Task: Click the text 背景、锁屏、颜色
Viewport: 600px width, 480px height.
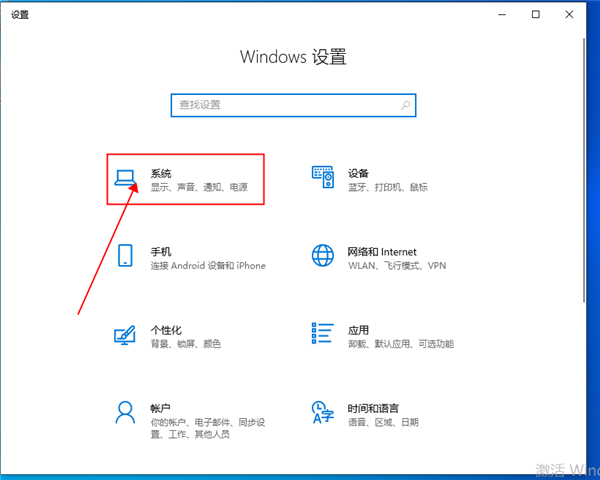Action: 186,344
